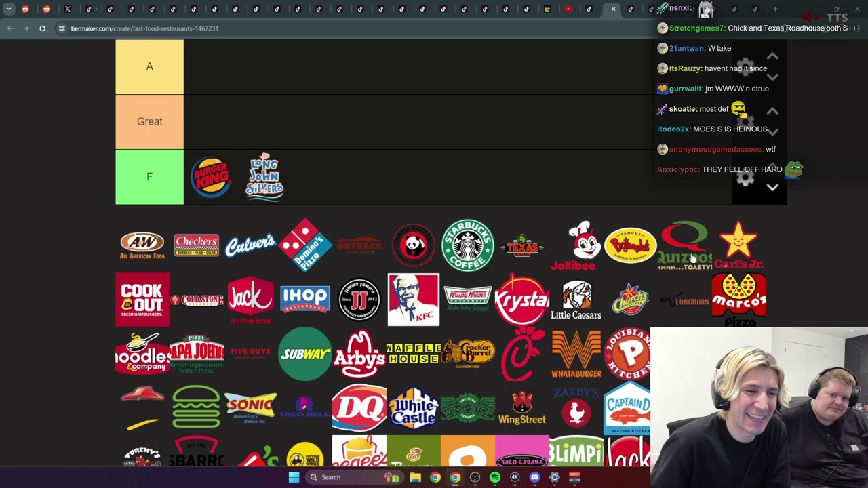Screen dimensions: 868x488
Task: Click the yellow A tier label
Action: [149, 66]
